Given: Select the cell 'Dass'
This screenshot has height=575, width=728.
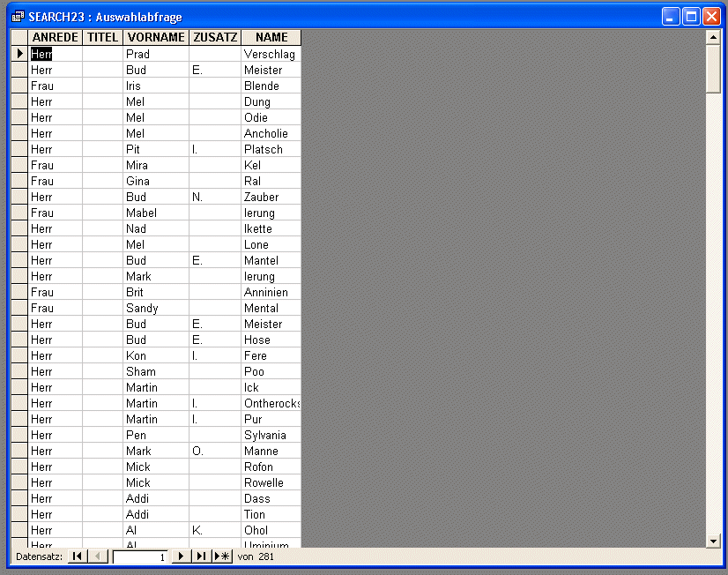Looking at the screenshot, I should (271, 498).
